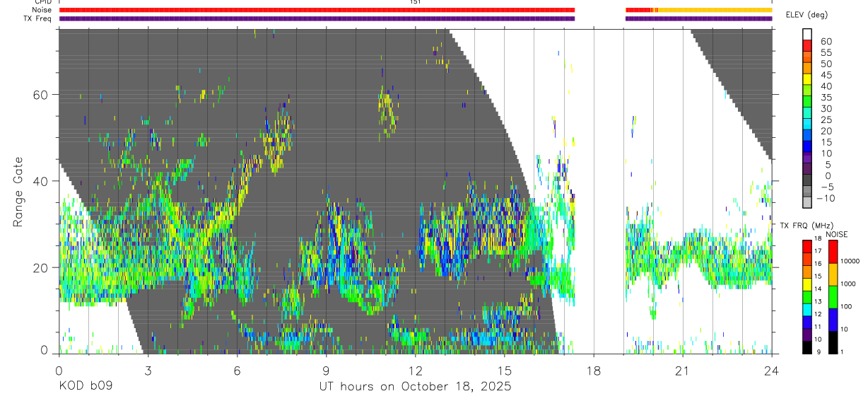This screenshot has height=401, width=868.
Task: Click the '25' value on the ELEV scale
Action: 826,120
